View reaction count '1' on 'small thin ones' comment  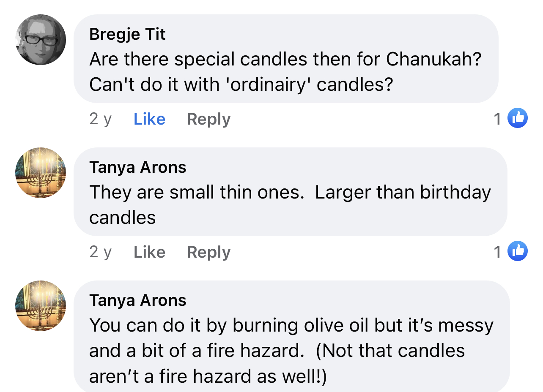tap(498, 252)
